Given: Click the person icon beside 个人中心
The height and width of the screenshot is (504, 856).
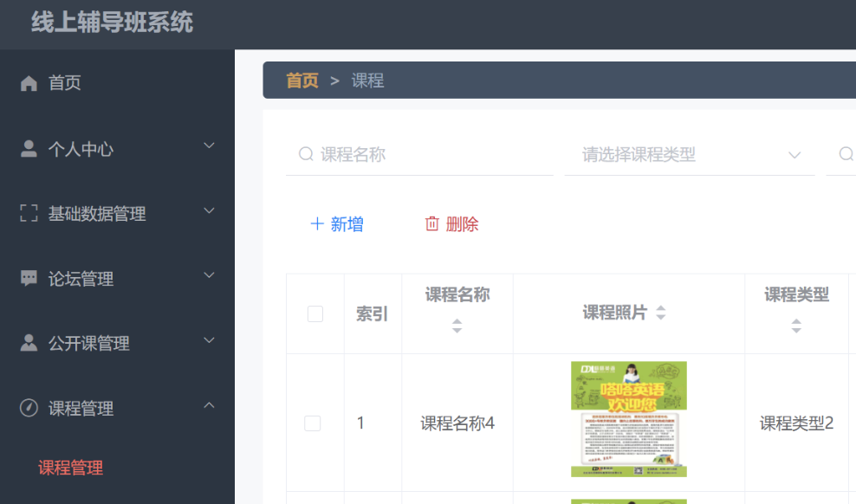Looking at the screenshot, I should 29,149.
